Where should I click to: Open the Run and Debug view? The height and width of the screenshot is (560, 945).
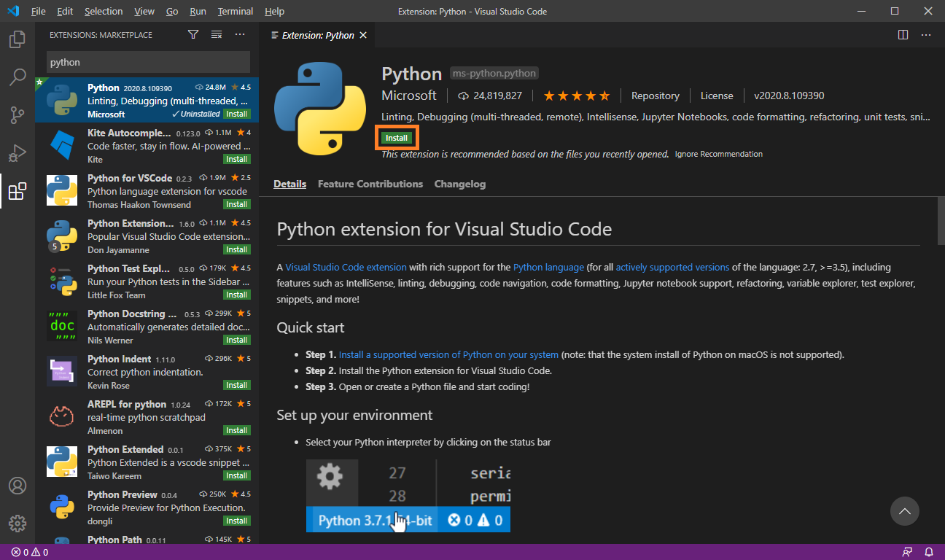click(x=17, y=153)
